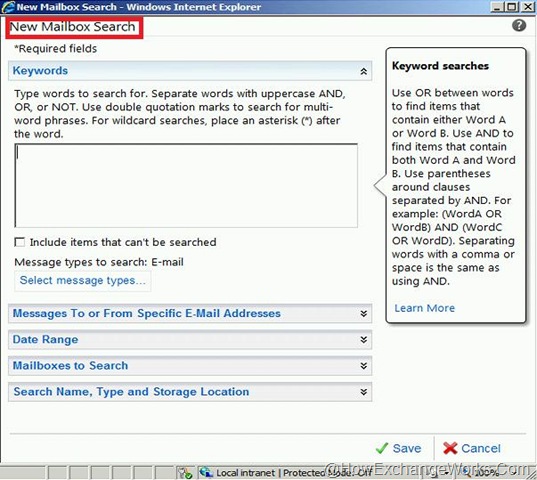
Task: Click the Keywords section header title
Action: pyautogui.click(x=40, y=71)
